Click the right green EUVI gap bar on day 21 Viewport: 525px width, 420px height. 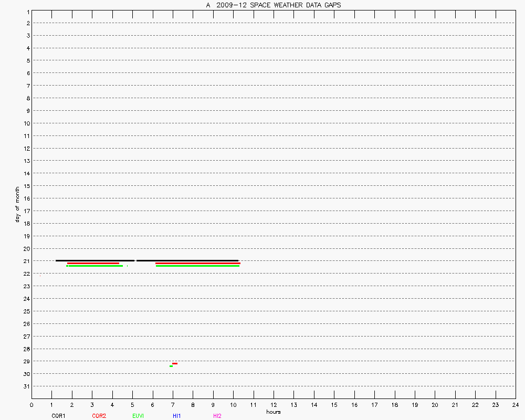tap(197, 266)
